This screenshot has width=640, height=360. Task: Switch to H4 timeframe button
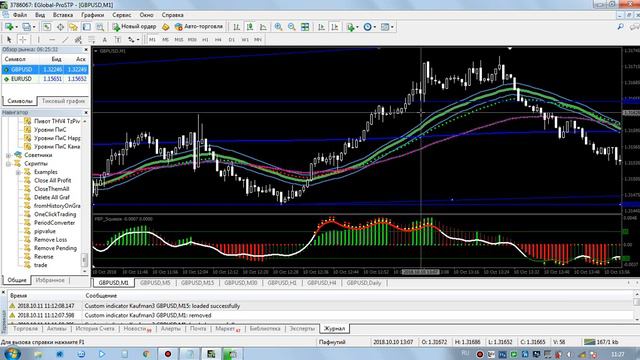tap(218, 40)
